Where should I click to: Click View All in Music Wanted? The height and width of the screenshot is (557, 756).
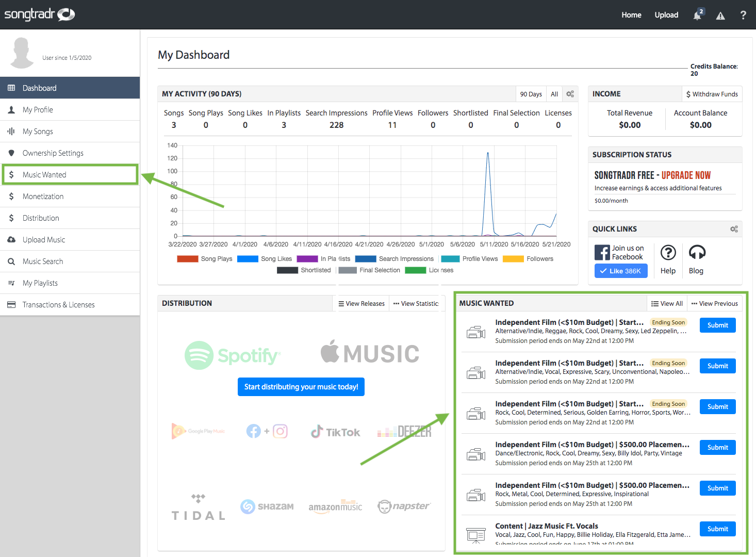point(667,304)
